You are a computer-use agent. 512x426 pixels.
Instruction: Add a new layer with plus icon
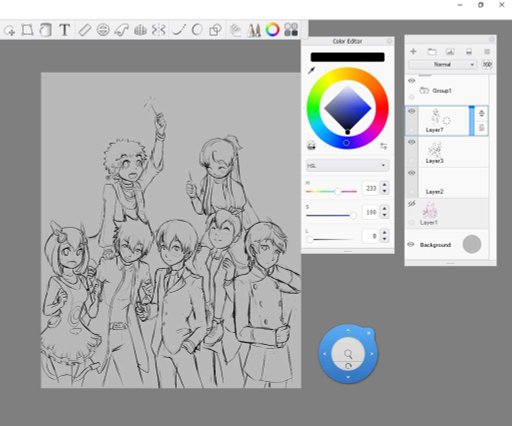pos(413,51)
